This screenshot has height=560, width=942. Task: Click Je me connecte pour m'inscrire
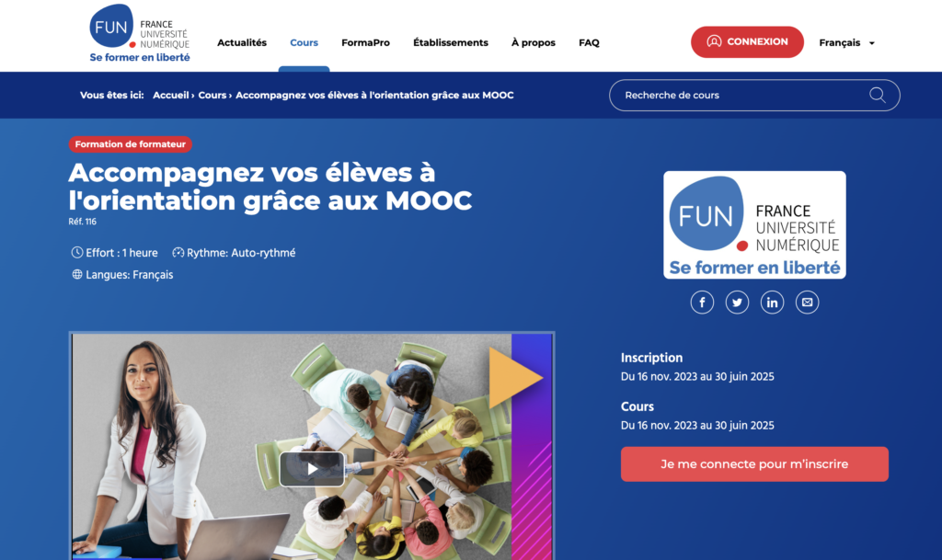click(x=754, y=464)
